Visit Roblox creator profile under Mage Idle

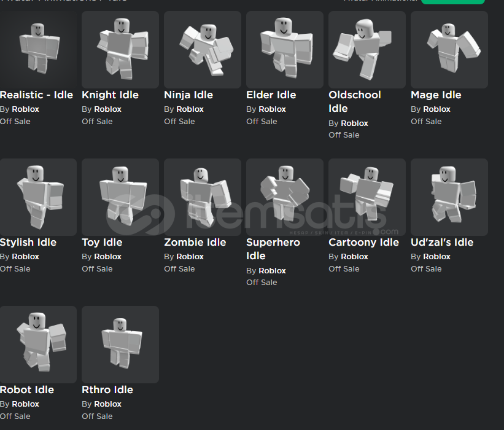pos(437,109)
